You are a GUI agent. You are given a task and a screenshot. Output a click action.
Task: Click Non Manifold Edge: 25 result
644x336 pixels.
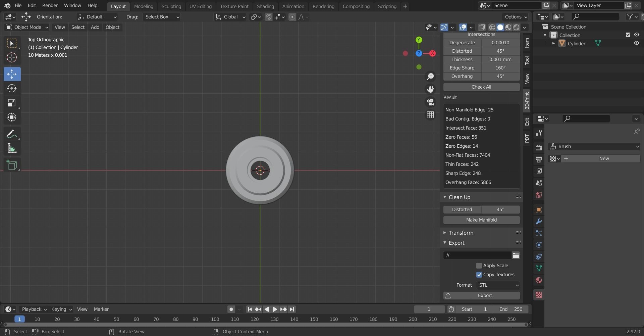(469, 110)
